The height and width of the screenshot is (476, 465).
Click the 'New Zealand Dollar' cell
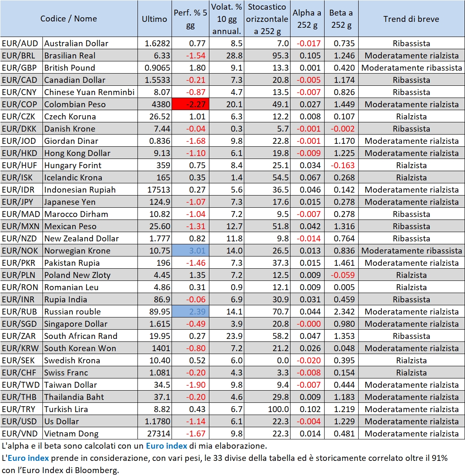point(90,238)
